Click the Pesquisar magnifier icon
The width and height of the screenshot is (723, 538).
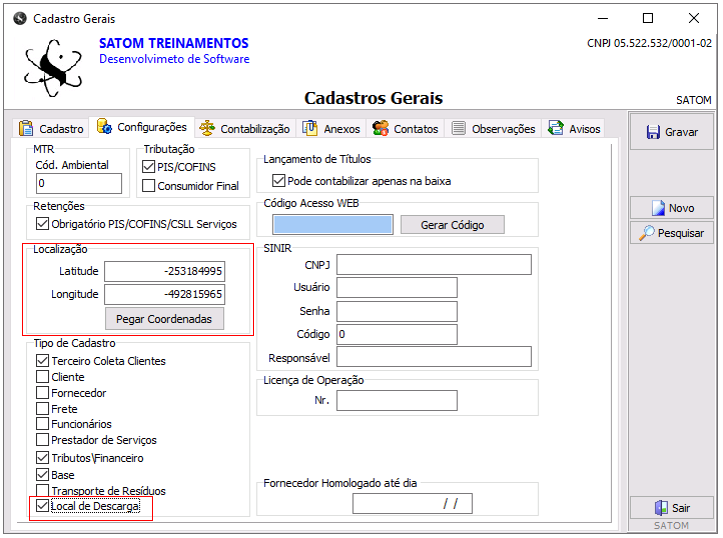(x=647, y=233)
